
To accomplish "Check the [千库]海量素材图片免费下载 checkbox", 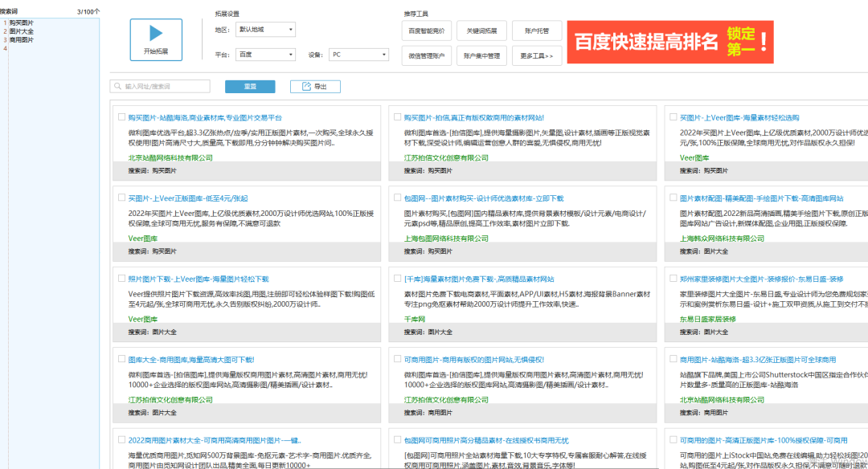I will [x=397, y=279].
